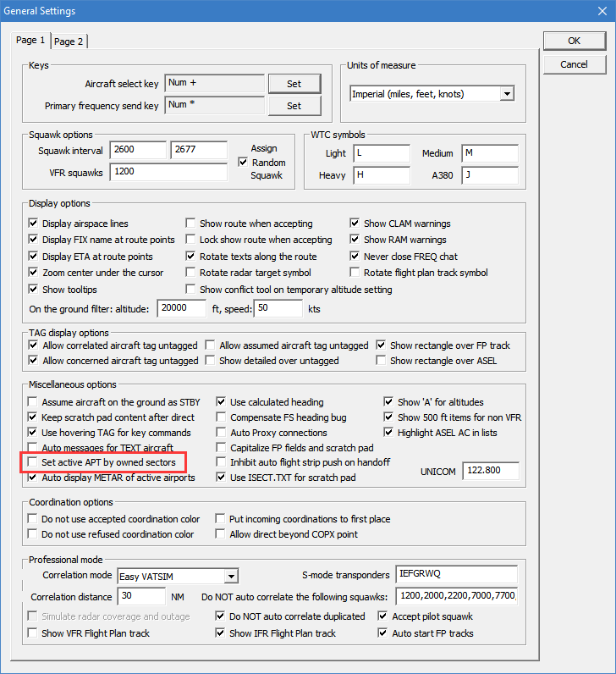
Task: Click the OK button
Action: (574, 41)
